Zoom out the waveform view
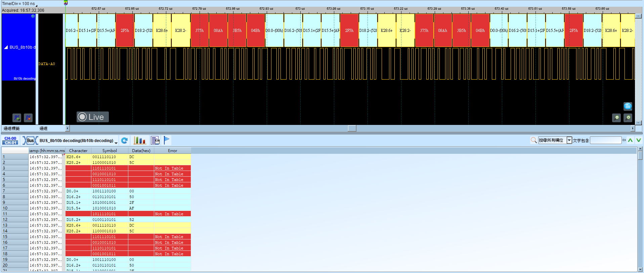644x273 pixels. (x=616, y=118)
